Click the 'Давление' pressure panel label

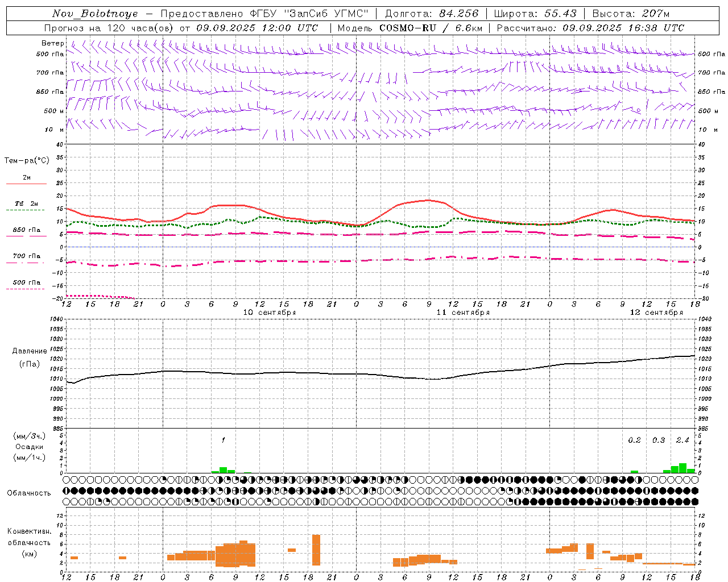30,351
